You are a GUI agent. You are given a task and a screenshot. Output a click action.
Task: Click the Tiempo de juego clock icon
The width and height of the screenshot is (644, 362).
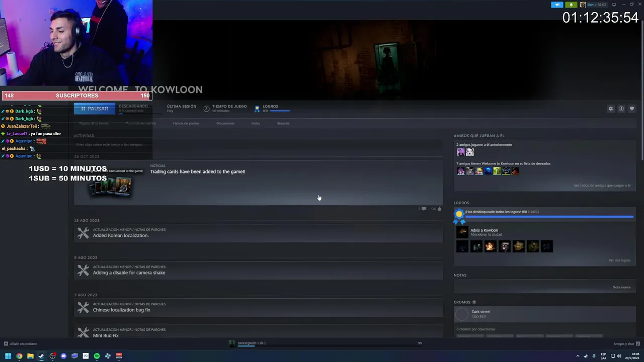click(x=206, y=109)
